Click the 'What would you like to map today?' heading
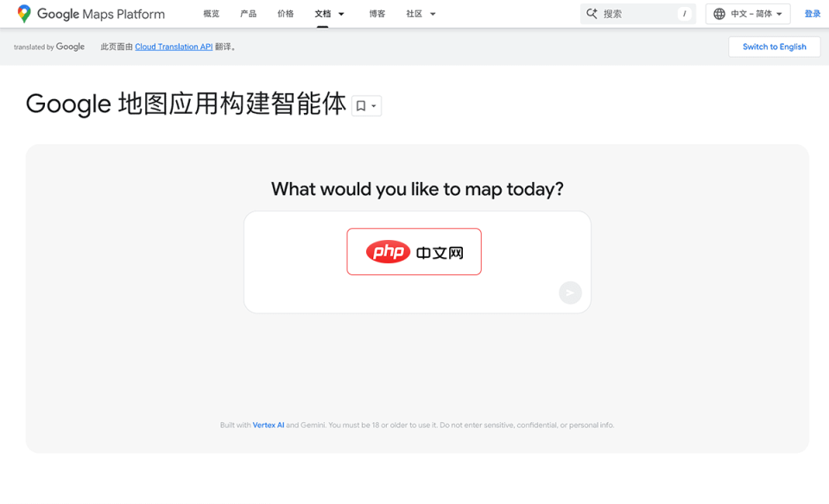829x504 pixels. click(x=417, y=189)
